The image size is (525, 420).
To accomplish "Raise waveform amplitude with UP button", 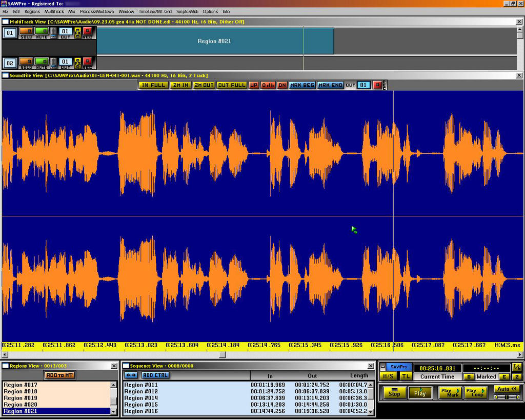I will [254, 85].
